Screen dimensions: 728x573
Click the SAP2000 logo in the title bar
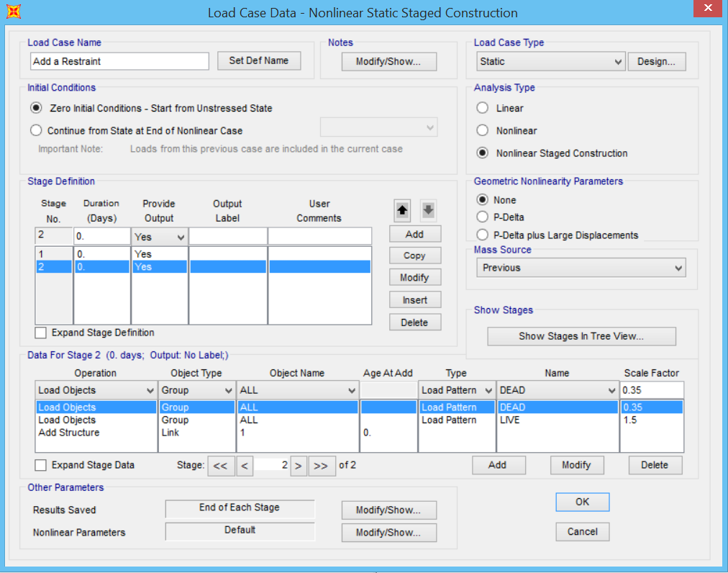[13, 12]
